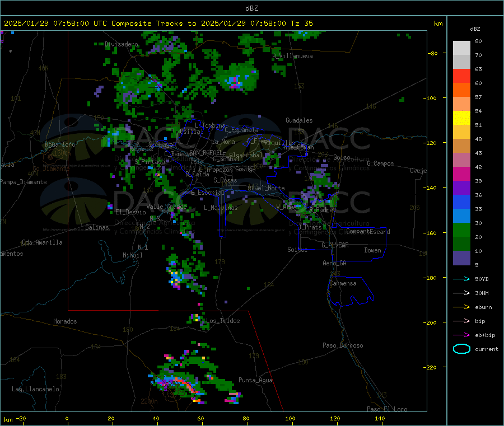Select the red 60-65 dBZ color band
Viewport: 504px width, 426px height.
(461, 76)
